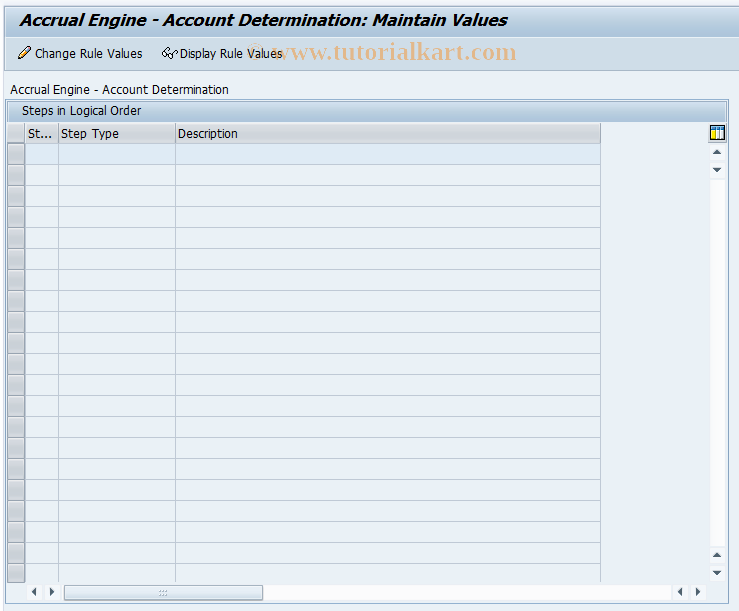Click the Change Rule Values button
The image size is (739, 611).
tap(80, 54)
